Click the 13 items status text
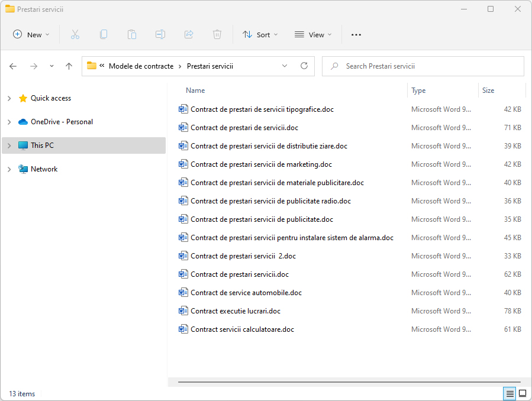Viewport: 532px width, 401px height. (x=22, y=393)
